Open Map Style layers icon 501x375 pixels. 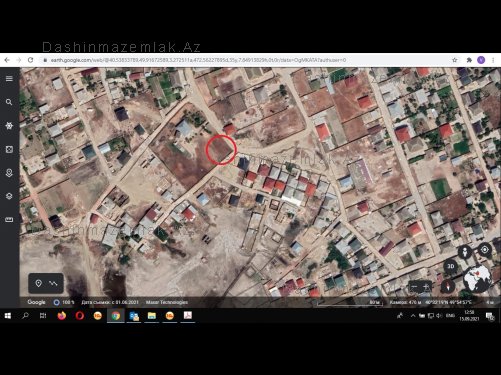(9, 196)
